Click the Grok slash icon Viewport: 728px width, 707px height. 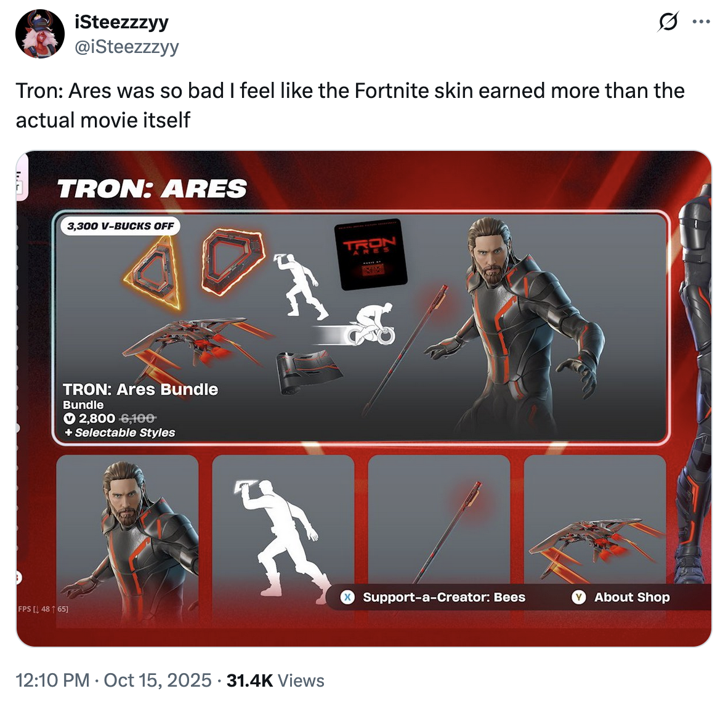coord(668,22)
